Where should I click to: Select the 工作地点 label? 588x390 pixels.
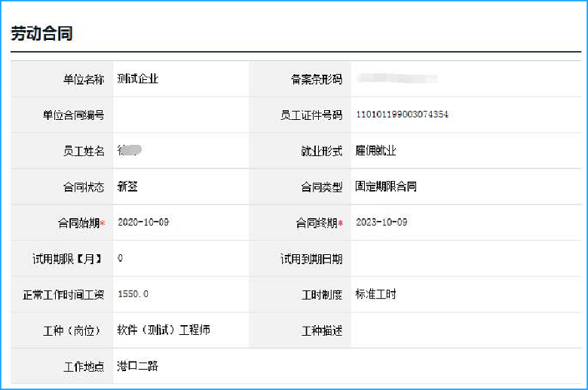84,367
